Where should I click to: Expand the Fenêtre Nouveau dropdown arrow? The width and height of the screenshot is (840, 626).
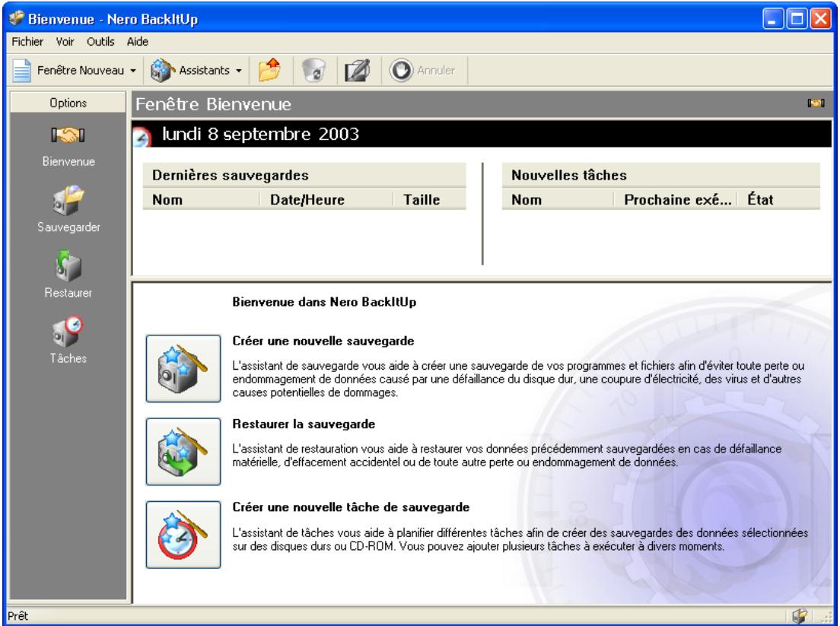tap(133, 71)
